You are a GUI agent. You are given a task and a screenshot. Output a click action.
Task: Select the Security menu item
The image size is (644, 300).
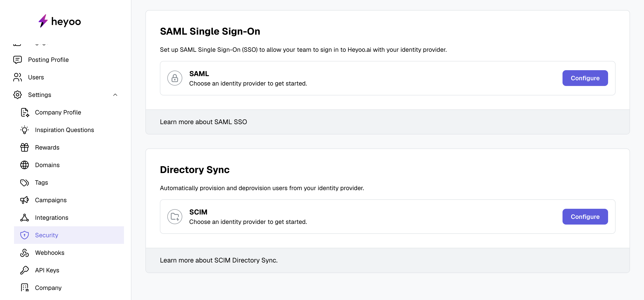46,235
